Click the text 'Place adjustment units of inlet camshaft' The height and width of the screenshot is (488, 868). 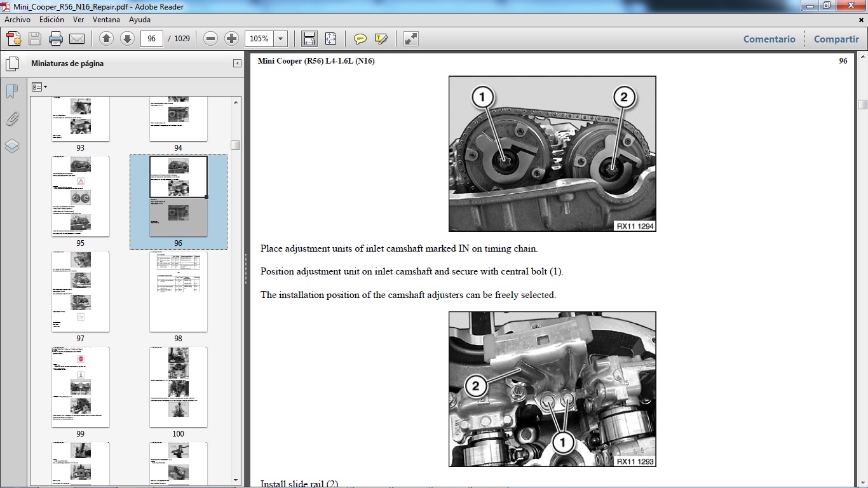344,248
